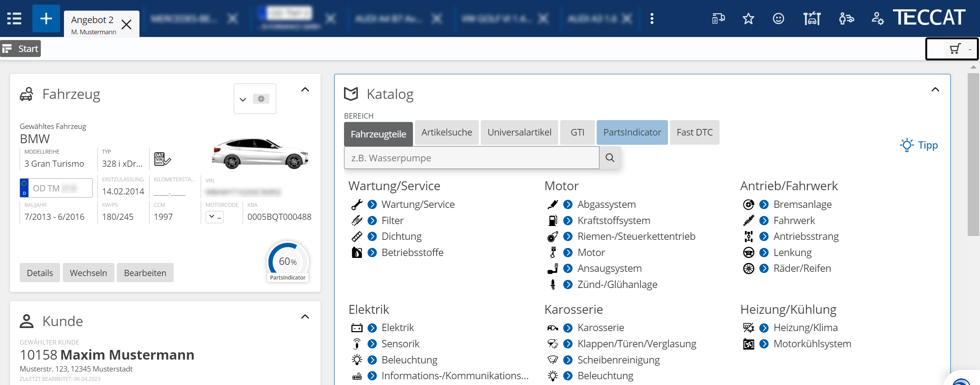Screen dimensions: 980x385
Task: Click Beleuchtung bulb icon under Elektrik
Action: [357, 360]
